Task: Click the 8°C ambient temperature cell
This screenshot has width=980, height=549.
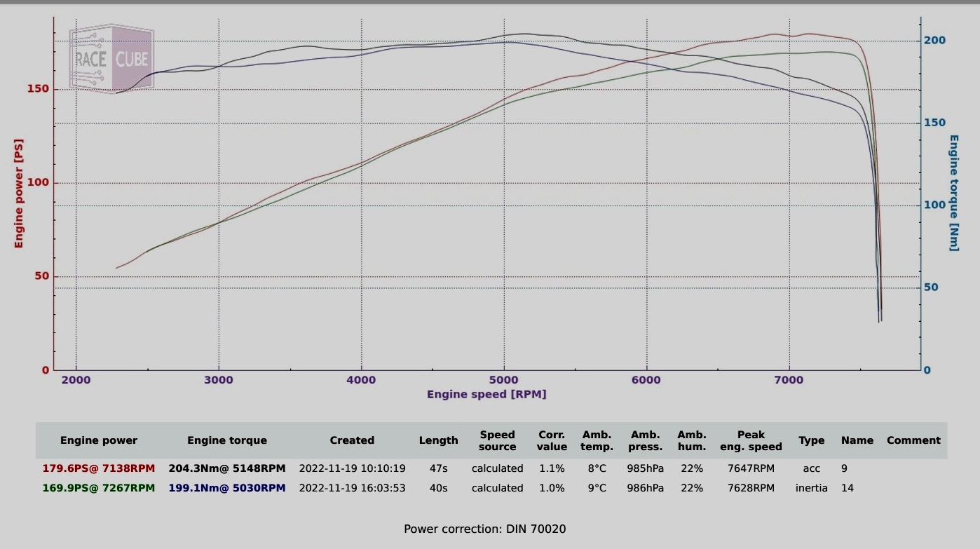Action: (597, 468)
